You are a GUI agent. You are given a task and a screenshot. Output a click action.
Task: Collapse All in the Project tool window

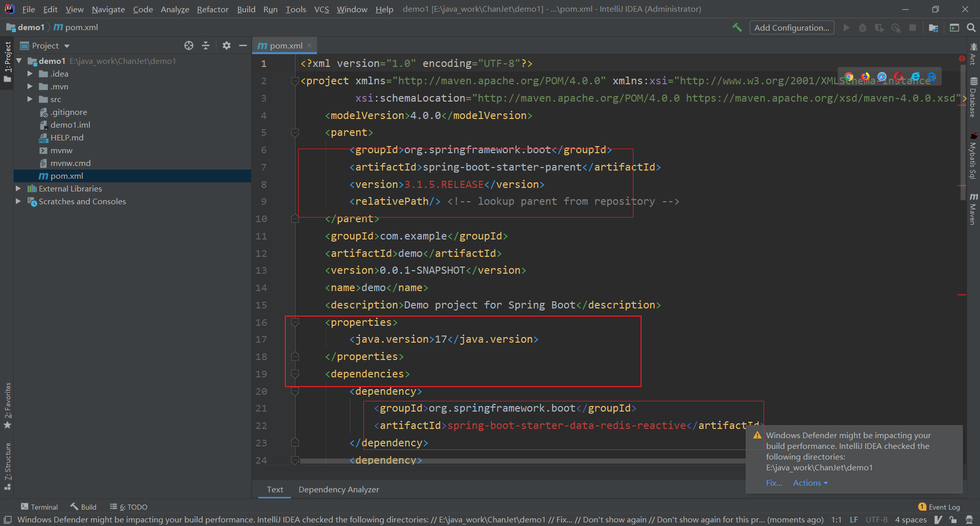click(206, 45)
